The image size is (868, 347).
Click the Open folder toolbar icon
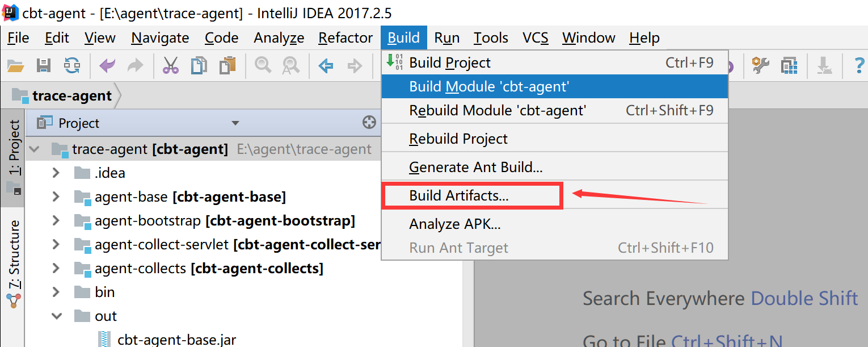pyautogui.click(x=15, y=66)
